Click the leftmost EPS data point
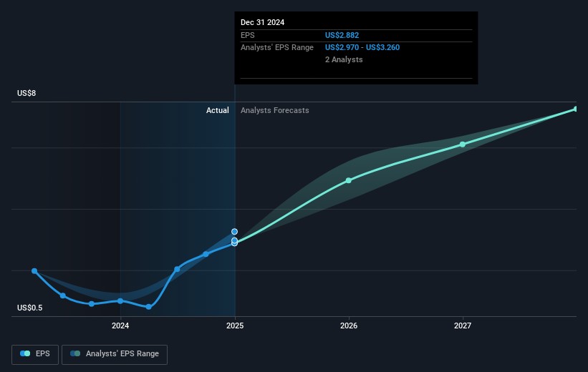588x372 pixels. pos(34,271)
